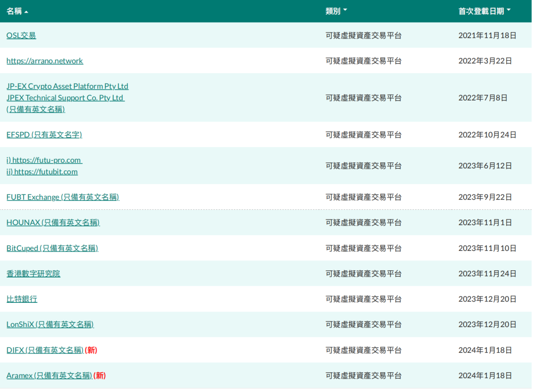Click the 2021年11月18日 date cell
Viewport: 535px width, 392px height.
point(487,35)
